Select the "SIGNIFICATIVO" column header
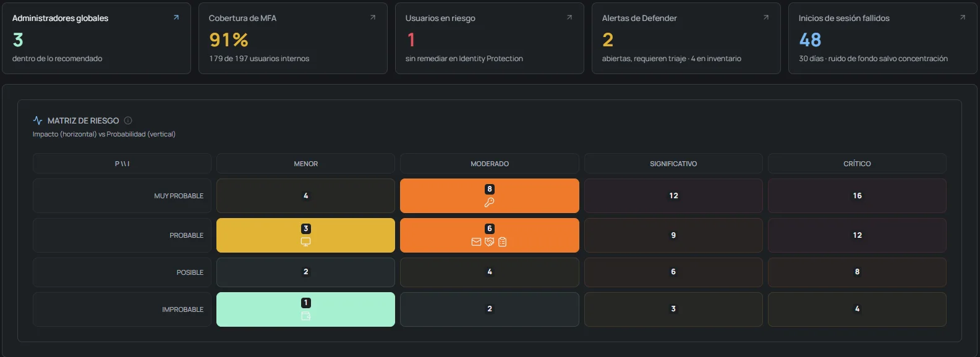This screenshot has width=980, height=357. pos(673,164)
